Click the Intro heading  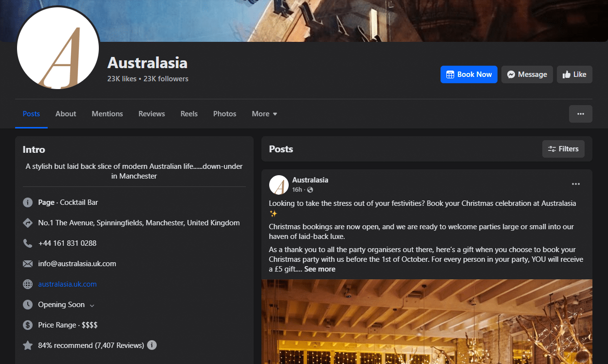pyautogui.click(x=34, y=150)
